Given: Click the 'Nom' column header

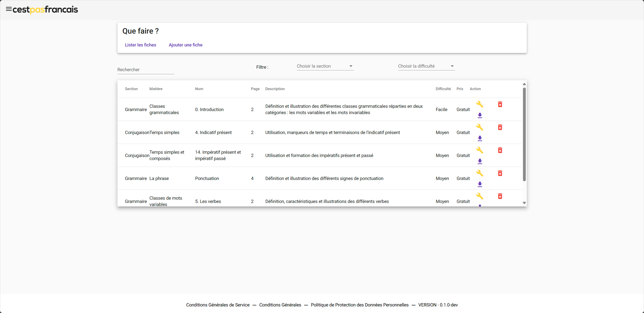Looking at the screenshot, I should click(x=199, y=89).
